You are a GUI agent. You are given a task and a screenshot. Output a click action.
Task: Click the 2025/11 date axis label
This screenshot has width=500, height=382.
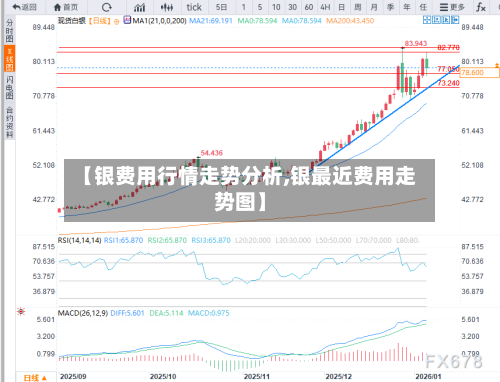256,376
